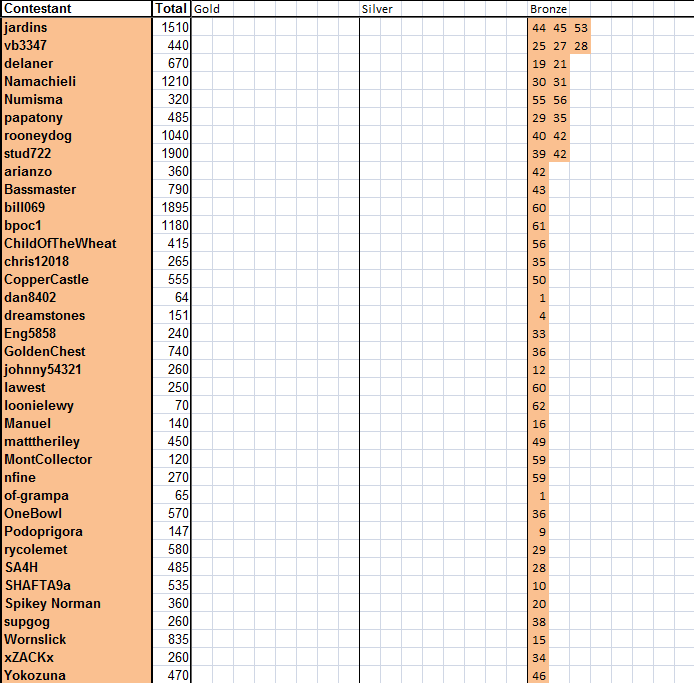The height and width of the screenshot is (683, 694).
Task: Select the supgog name cell
Action: [77, 621]
